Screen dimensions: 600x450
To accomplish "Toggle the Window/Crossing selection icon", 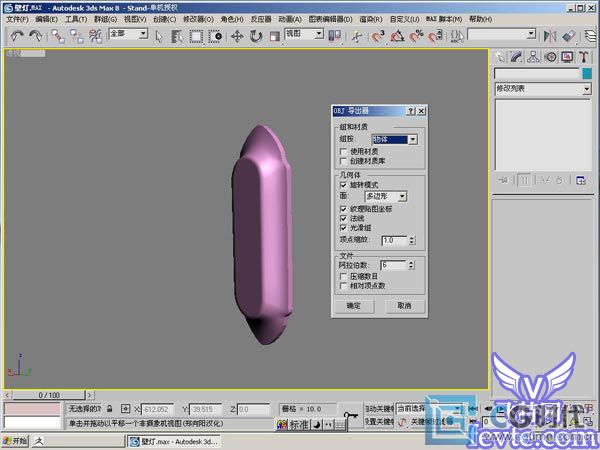I will click(x=215, y=36).
